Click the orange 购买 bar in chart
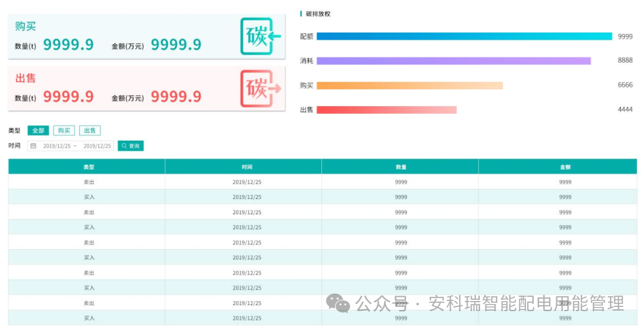 (x=410, y=85)
